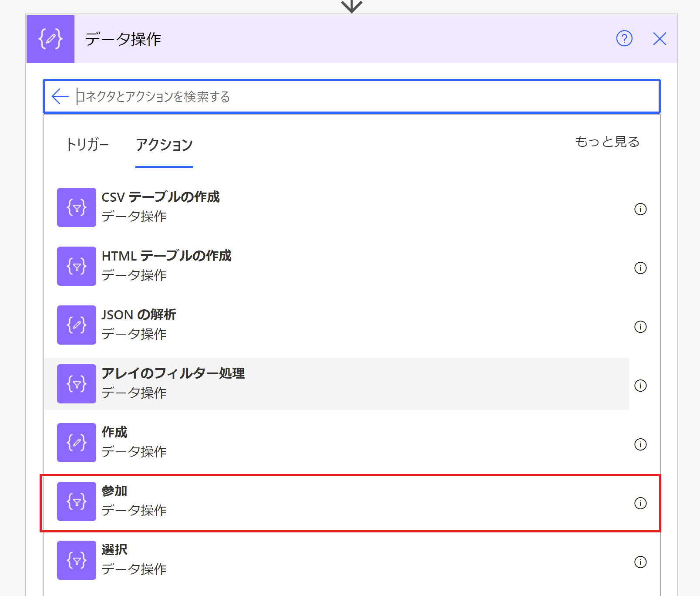700x596 pixels.
Task: Select the アクション tab
Action: [164, 145]
